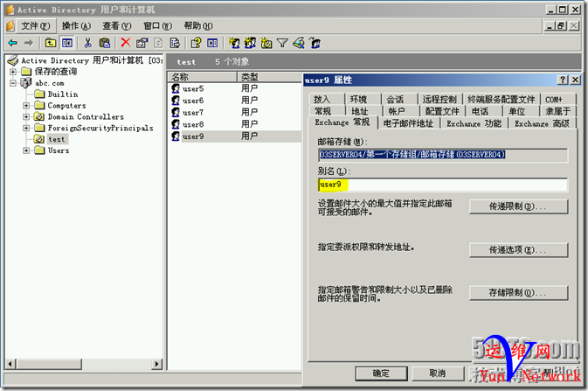Select the user9 row in list
Image resolution: width=588 pixels, height=391 pixels.
(235, 136)
